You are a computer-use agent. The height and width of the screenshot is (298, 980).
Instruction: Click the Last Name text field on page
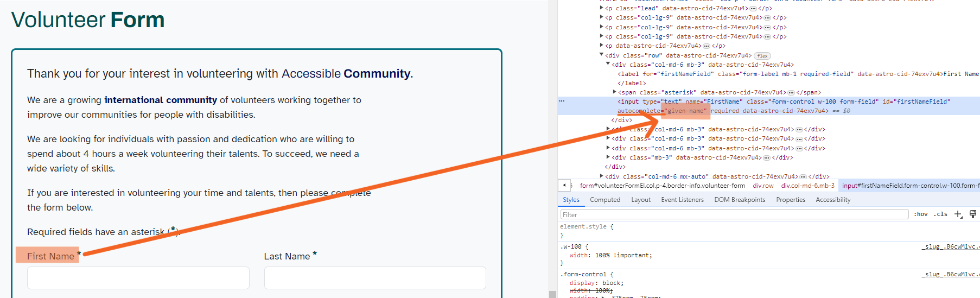coord(375,278)
